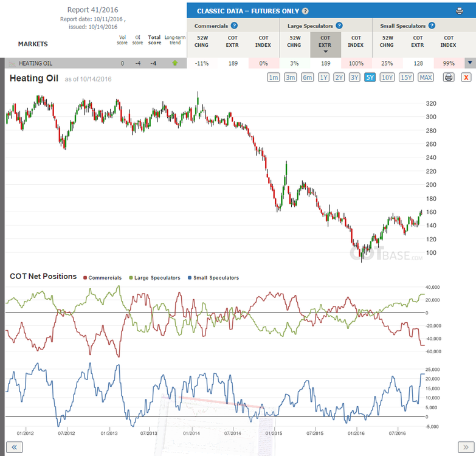
Task: Select the 10Y chart range
Action: pos(387,77)
